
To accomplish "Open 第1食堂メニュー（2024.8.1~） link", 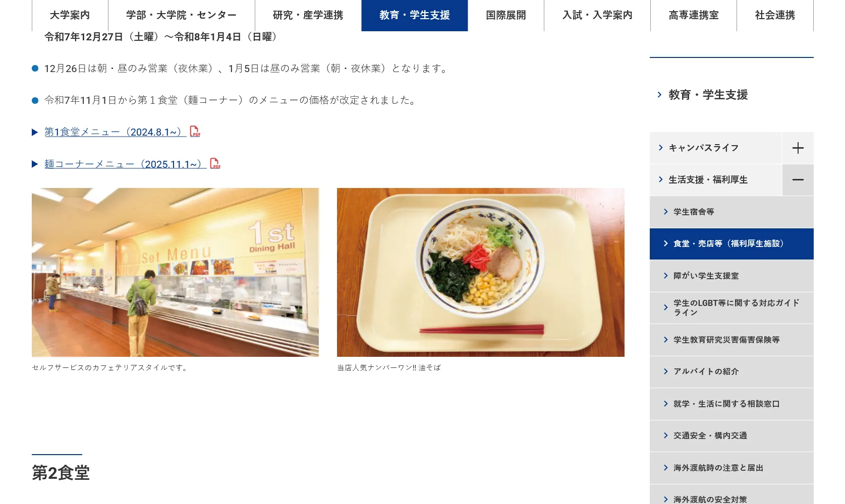I will tap(115, 132).
